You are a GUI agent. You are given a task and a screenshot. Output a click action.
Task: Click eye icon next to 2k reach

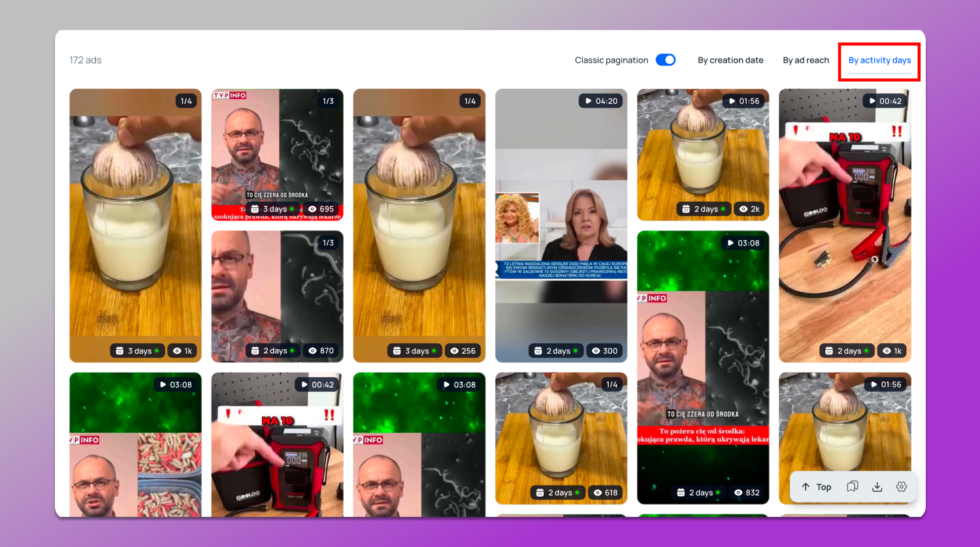[743, 209]
